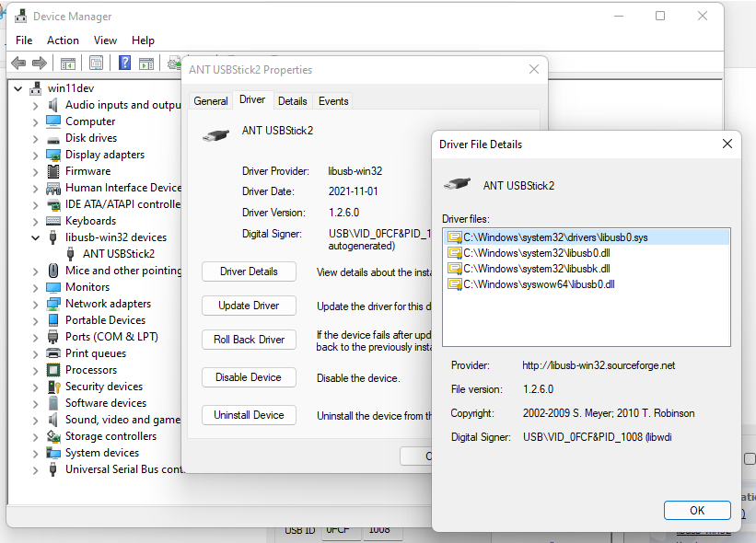The width and height of the screenshot is (756, 543).
Task: Click the blue Help question mark icon
Action: pyautogui.click(x=124, y=63)
